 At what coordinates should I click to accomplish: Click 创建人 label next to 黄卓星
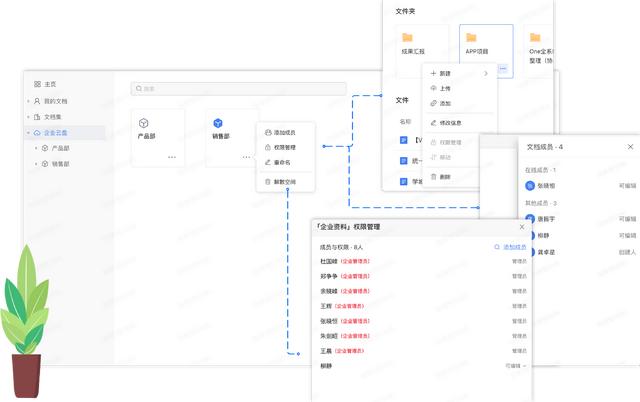627,252
